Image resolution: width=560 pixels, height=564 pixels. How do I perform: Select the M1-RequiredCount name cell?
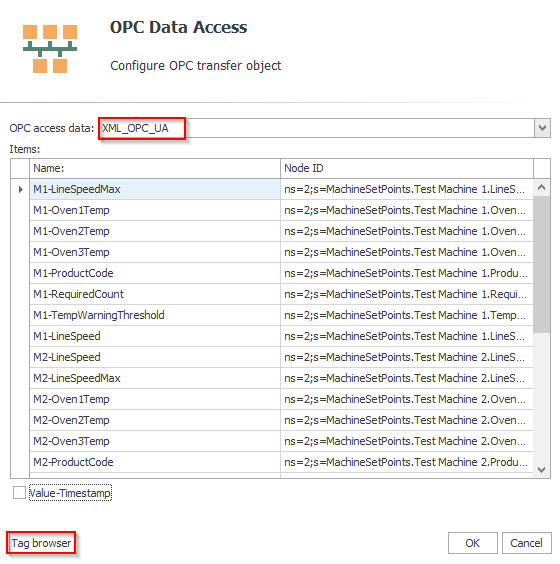click(x=155, y=294)
